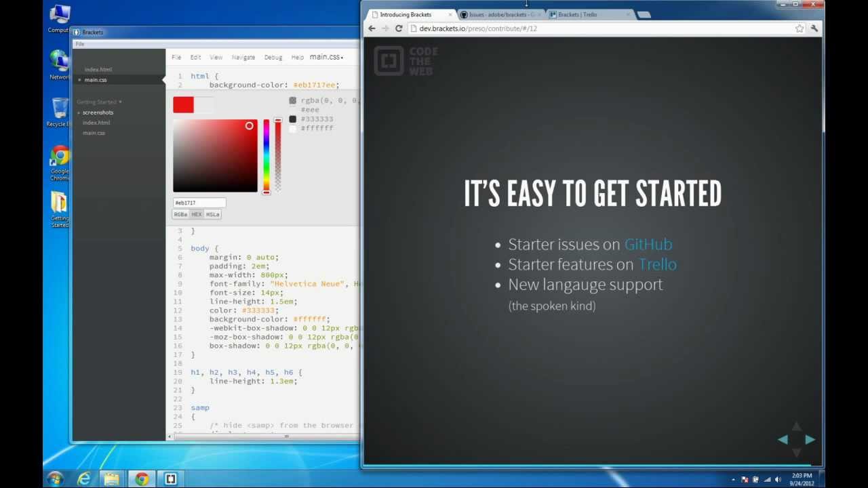The image size is (868, 488).
Task: Click the Code The Web logo on slide
Action: 406,61
